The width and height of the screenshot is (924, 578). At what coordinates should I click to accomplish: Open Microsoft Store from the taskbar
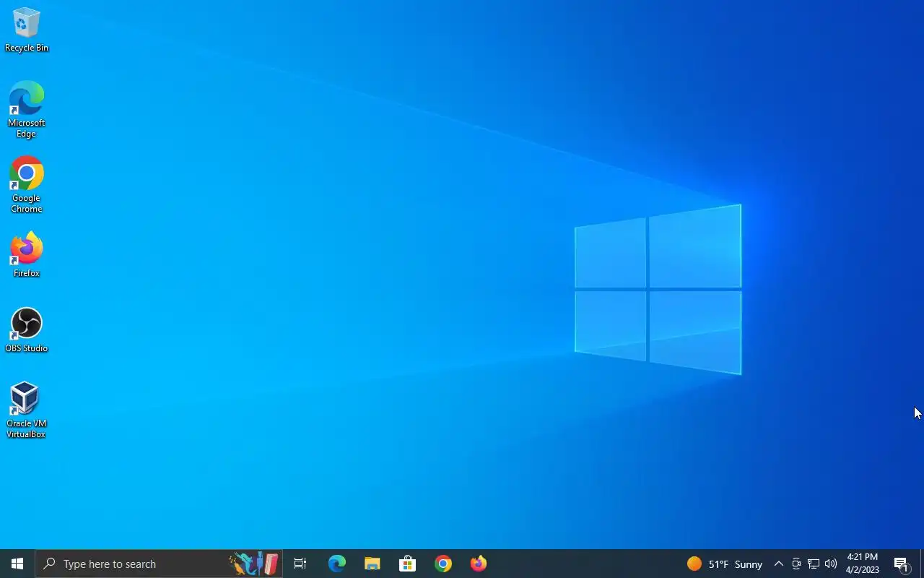click(407, 564)
